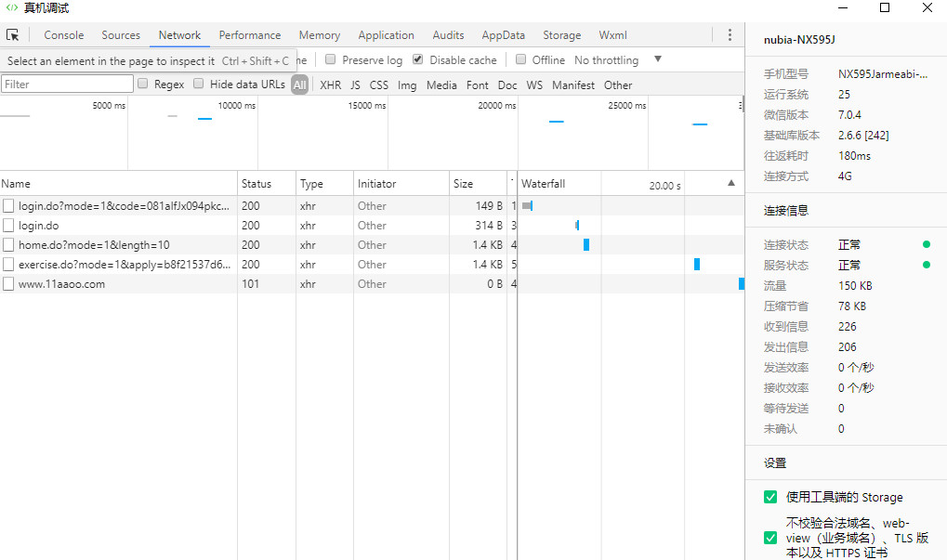Sort by the Size column header

[478, 184]
